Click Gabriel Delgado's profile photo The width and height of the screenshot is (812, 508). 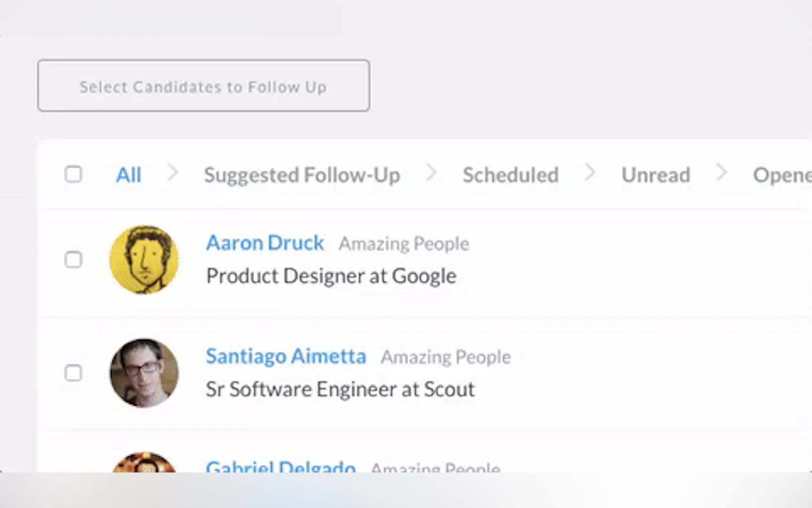(144, 464)
